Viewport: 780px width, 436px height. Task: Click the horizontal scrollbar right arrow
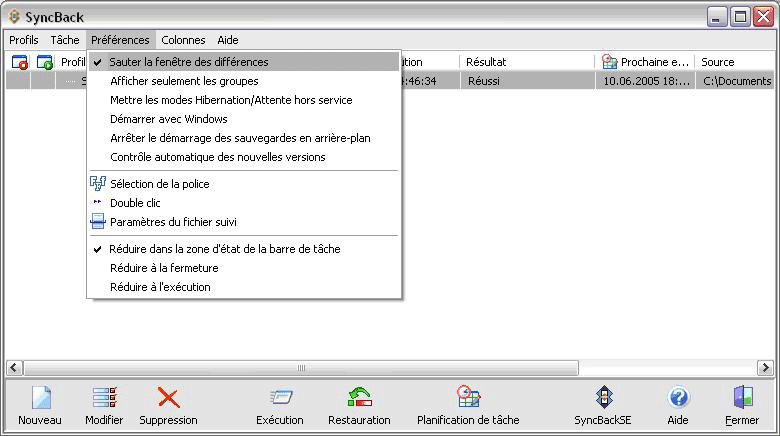(770, 367)
